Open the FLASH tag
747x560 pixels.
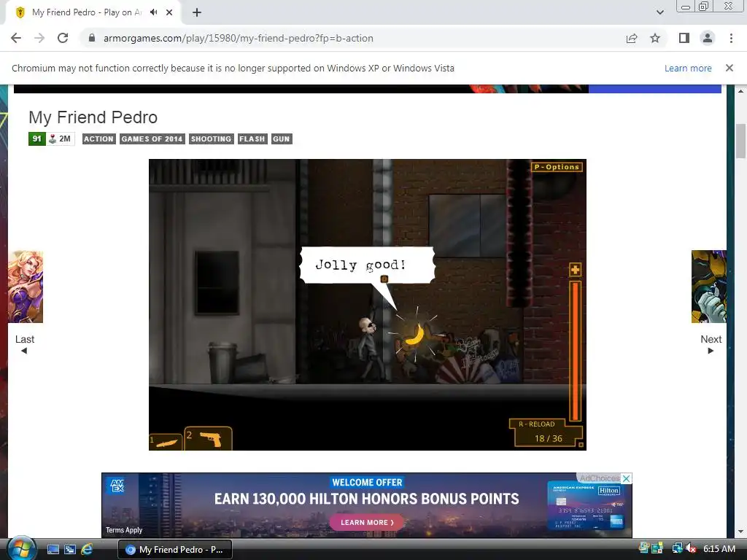point(252,139)
